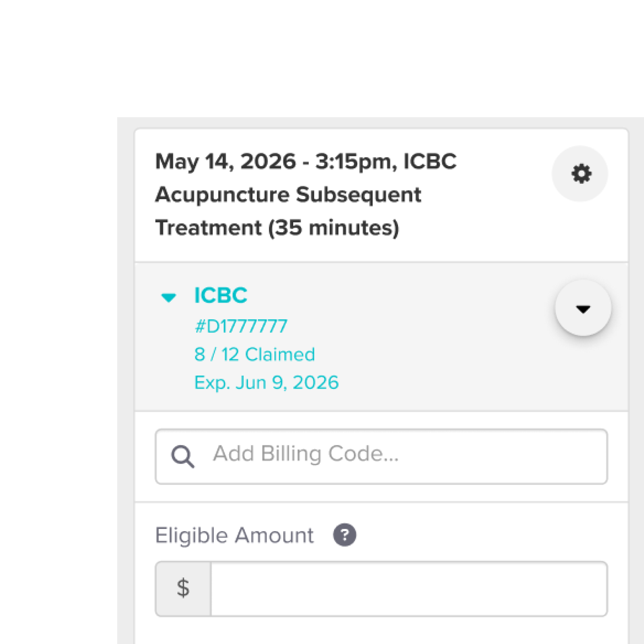Click the dollar sign currency prefix
644x644 pixels.
pos(183,588)
